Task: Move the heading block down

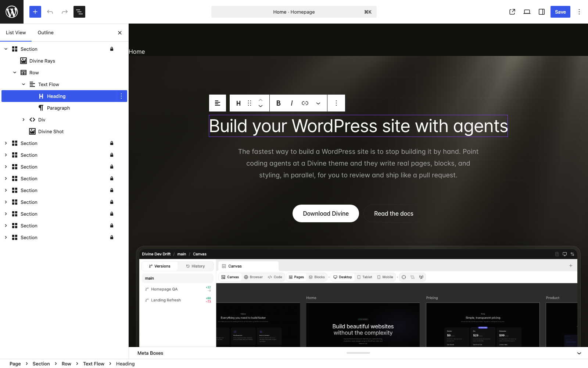Action: [x=261, y=106]
